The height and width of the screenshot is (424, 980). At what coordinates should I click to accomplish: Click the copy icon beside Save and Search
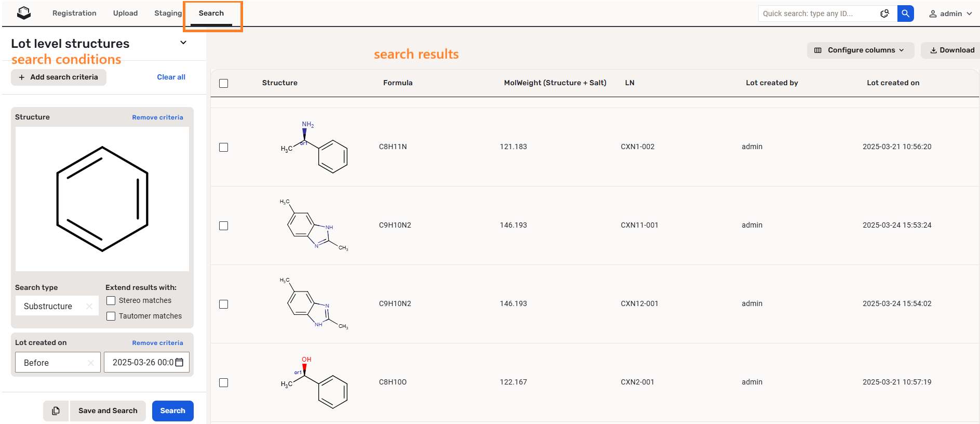tap(56, 411)
